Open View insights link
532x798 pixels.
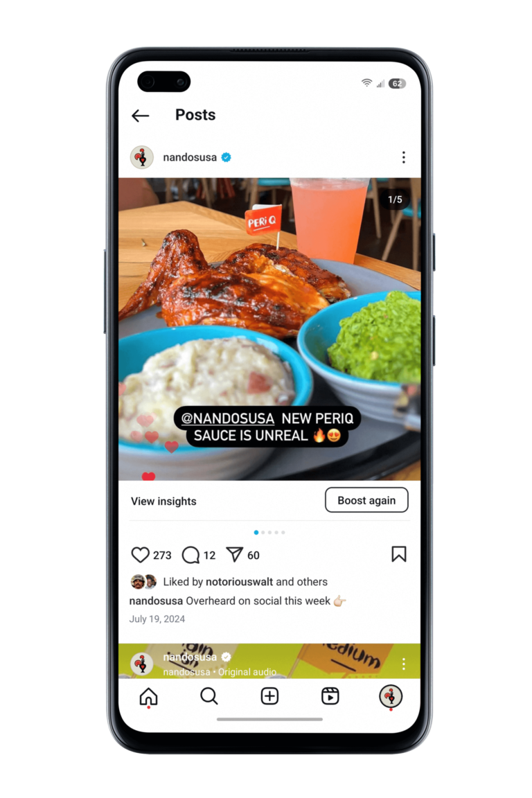(x=163, y=502)
